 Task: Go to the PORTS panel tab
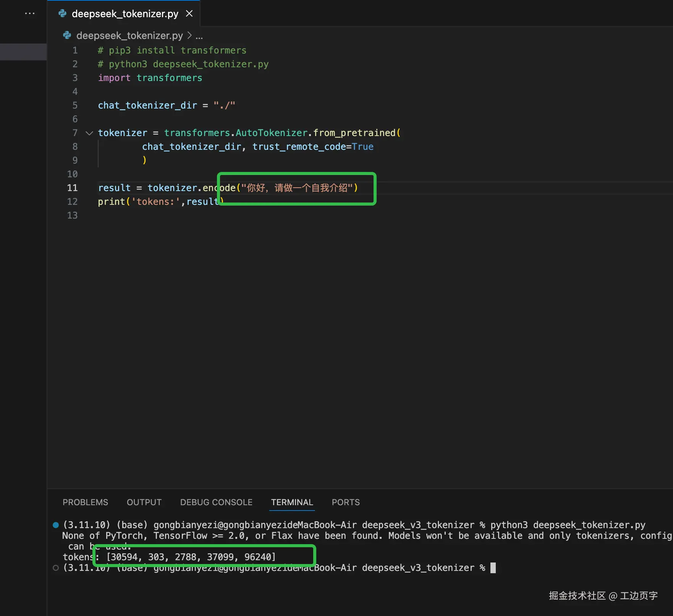(x=346, y=502)
